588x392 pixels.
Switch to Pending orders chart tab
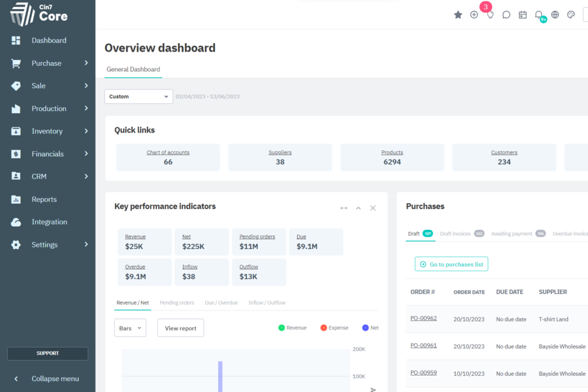(176, 302)
